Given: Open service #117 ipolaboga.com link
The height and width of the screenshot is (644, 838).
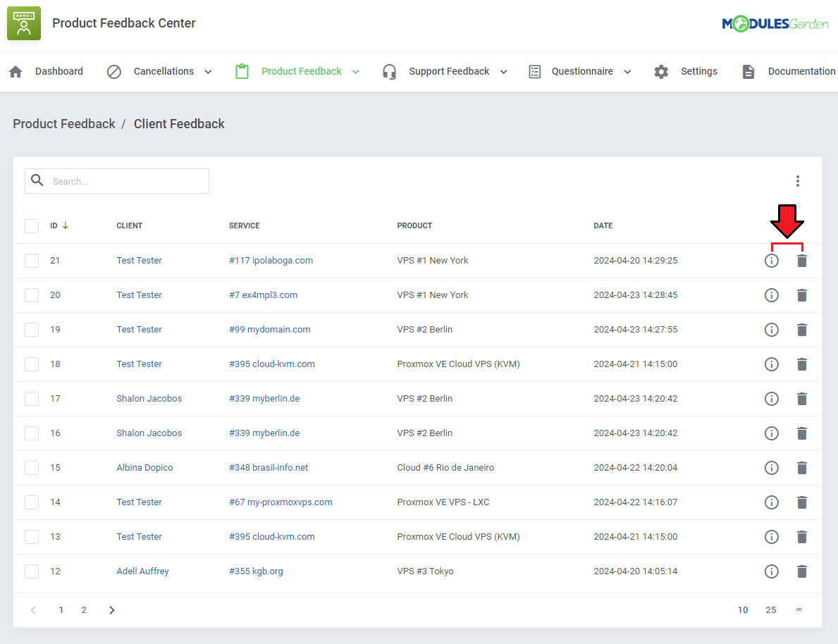Looking at the screenshot, I should (271, 261).
